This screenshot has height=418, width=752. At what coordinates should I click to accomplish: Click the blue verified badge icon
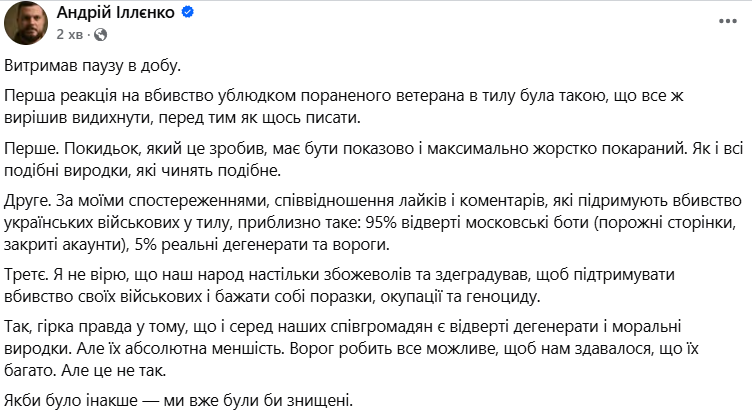tap(186, 12)
